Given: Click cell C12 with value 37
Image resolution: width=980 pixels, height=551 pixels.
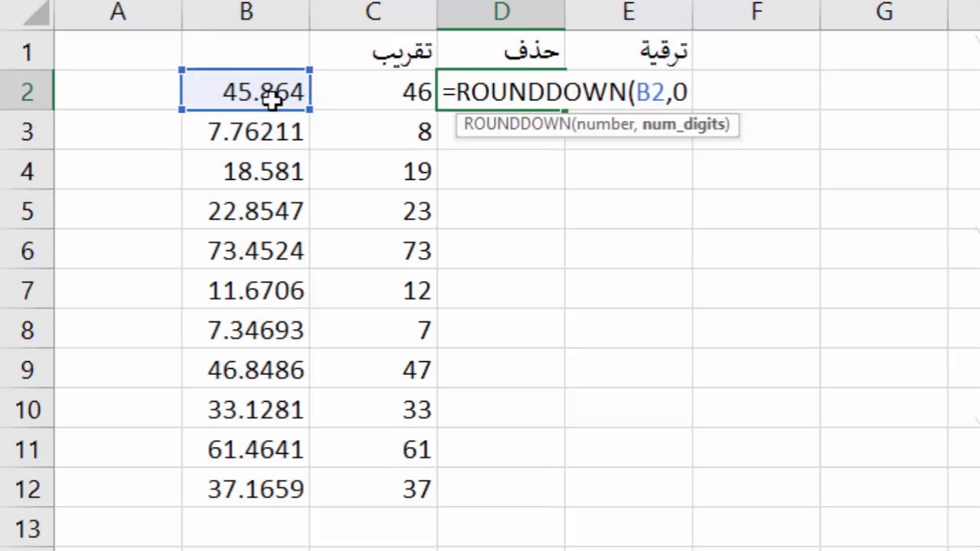Looking at the screenshot, I should [x=373, y=489].
